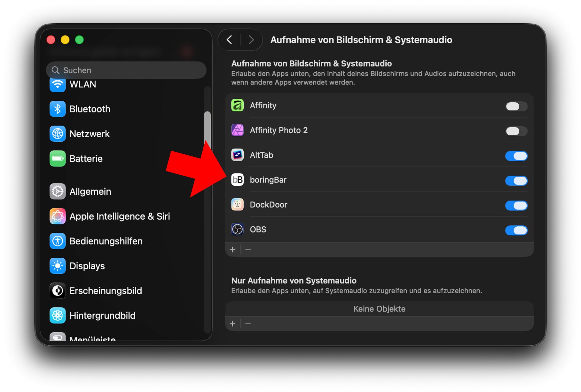Remove app from system audio list
Viewport: 581px width, 392px height.
248,324
